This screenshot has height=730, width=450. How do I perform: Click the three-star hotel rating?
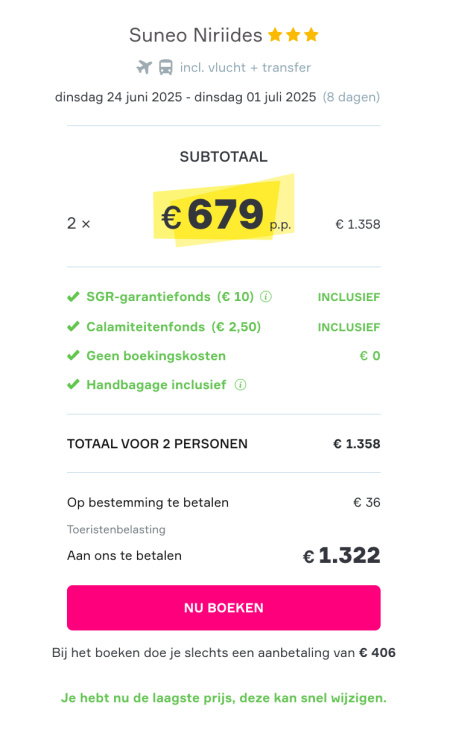click(293, 35)
